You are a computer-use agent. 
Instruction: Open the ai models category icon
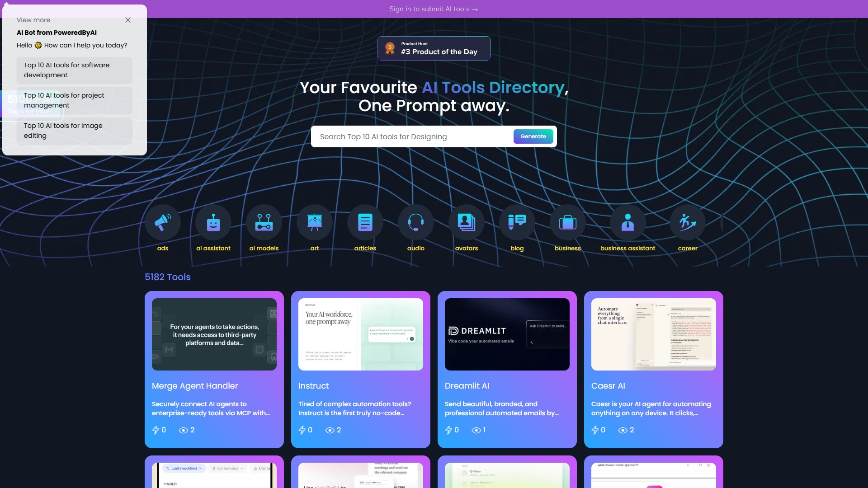(x=264, y=222)
